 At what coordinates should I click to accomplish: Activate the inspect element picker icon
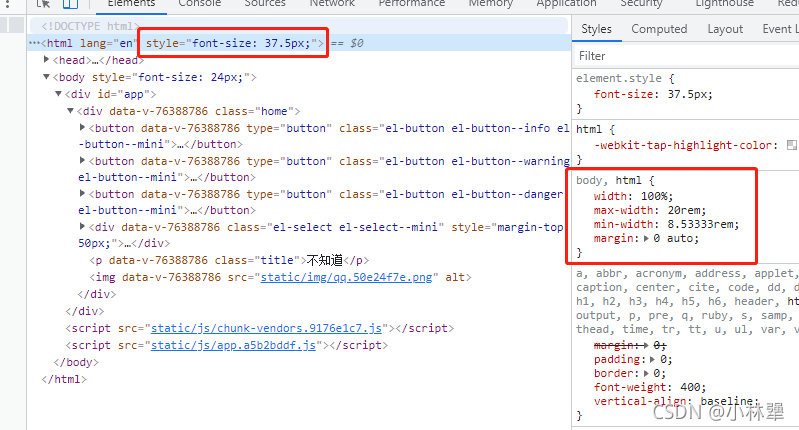click(x=43, y=4)
